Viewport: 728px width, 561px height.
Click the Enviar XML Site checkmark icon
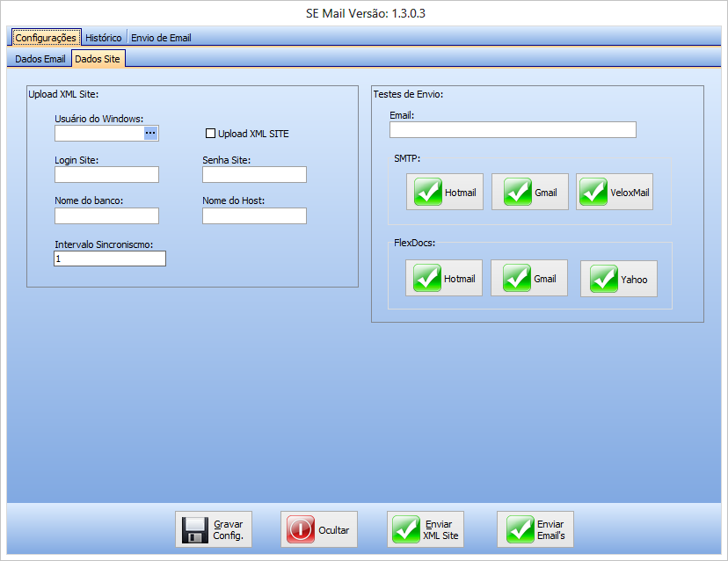click(x=406, y=530)
